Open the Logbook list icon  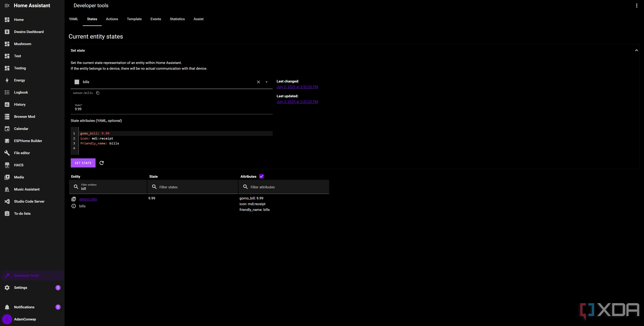[x=7, y=92]
